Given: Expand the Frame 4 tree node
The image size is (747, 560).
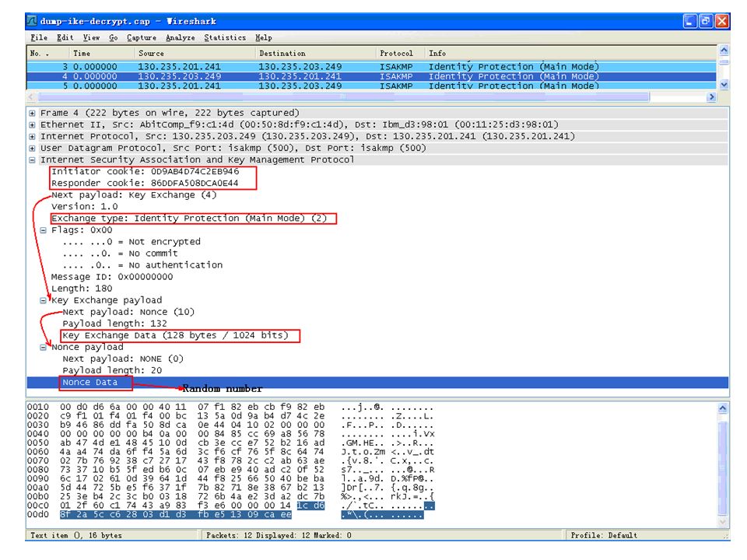Looking at the screenshot, I should [32, 114].
